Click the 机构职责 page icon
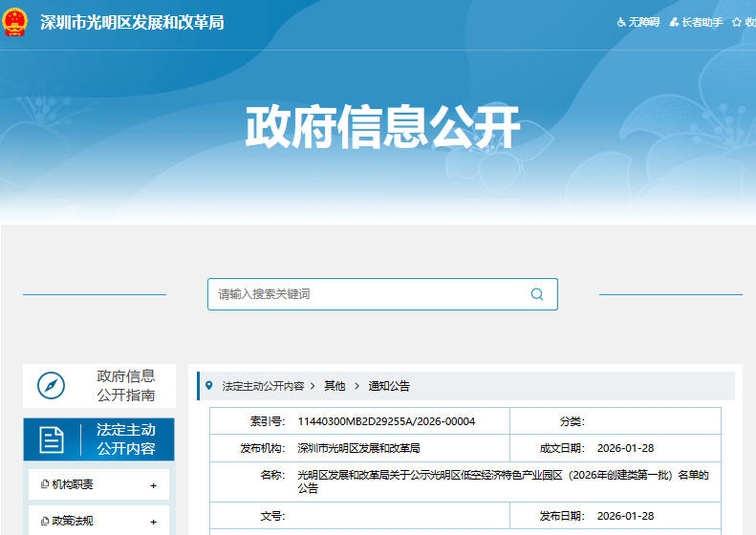This screenshot has height=535, width=756. 45,484
